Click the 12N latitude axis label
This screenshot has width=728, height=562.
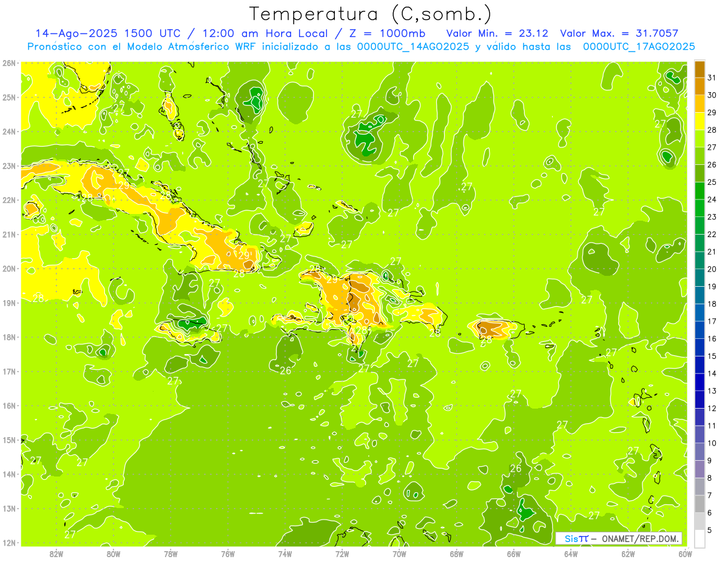point(8,543)
